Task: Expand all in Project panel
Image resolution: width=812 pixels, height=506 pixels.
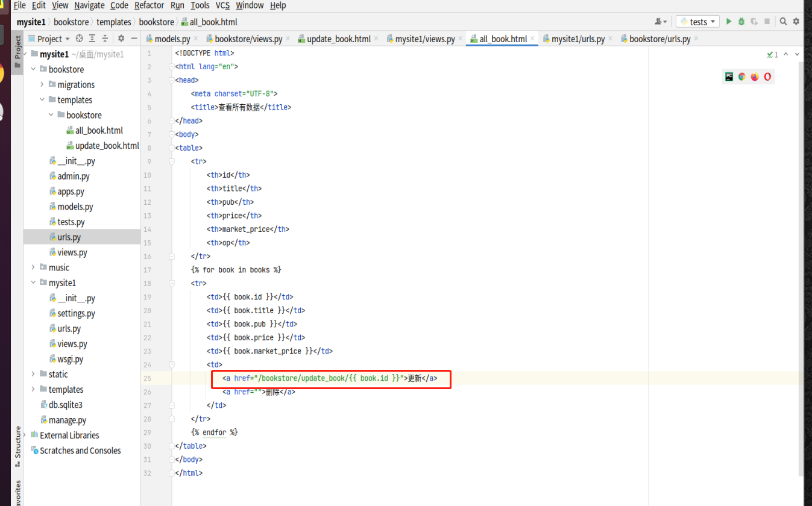Action: click(92, 39)
